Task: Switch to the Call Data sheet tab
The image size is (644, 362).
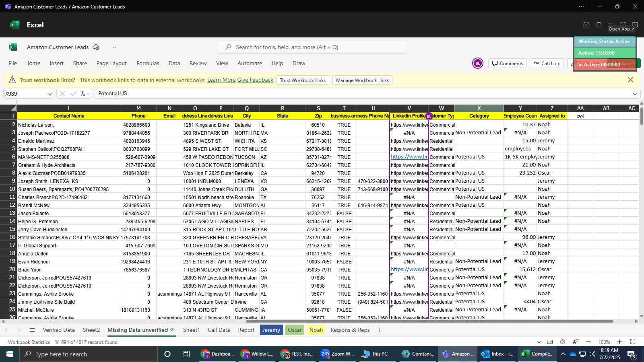Action: click(x=219, y=330)
